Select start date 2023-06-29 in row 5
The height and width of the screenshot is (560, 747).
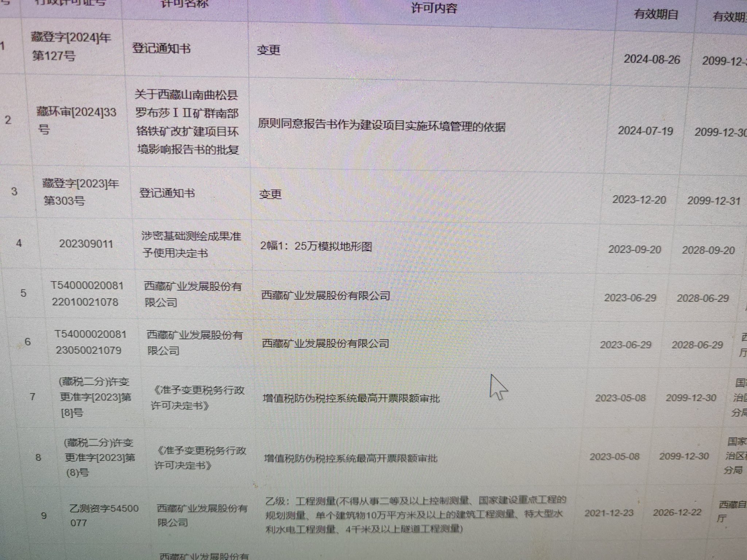click(630, 297)
